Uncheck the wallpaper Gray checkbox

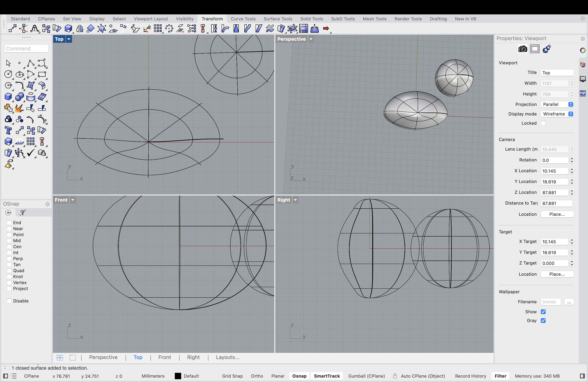click(x=543, y=320)
